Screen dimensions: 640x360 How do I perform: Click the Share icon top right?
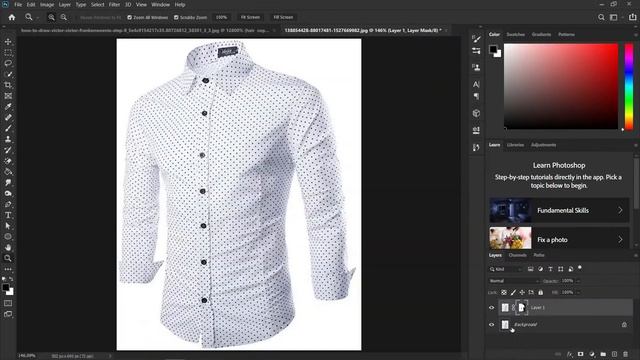pyautogui.click(x=632, y=17)
